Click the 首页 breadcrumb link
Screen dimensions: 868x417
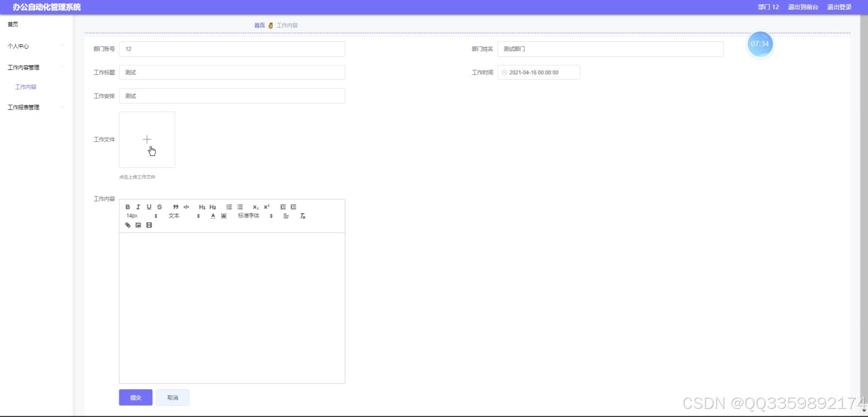(259, 25)
